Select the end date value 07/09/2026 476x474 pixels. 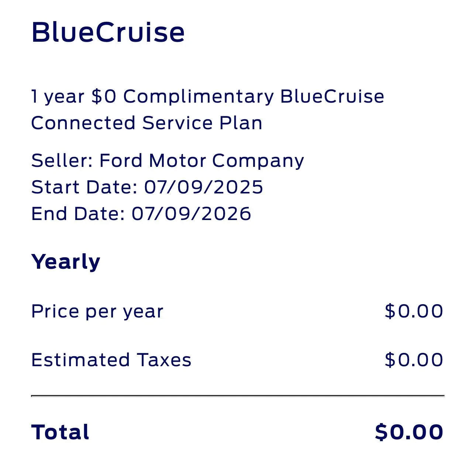(x=191, y=214)
